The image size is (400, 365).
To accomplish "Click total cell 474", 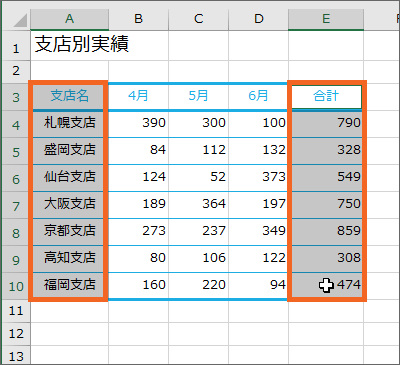I will [x=326, y=286].
